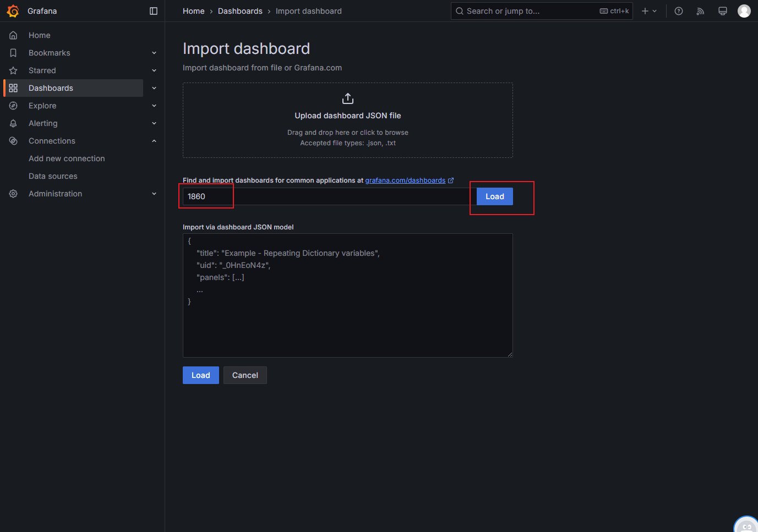The image size is (758, 532).
Task: Open the help question mark icon
Action: point(679,11)
